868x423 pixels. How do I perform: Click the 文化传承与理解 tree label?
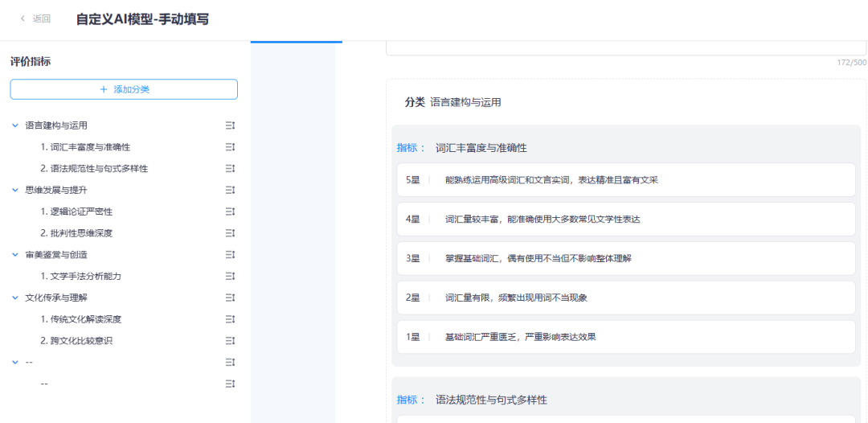point(56,298)
